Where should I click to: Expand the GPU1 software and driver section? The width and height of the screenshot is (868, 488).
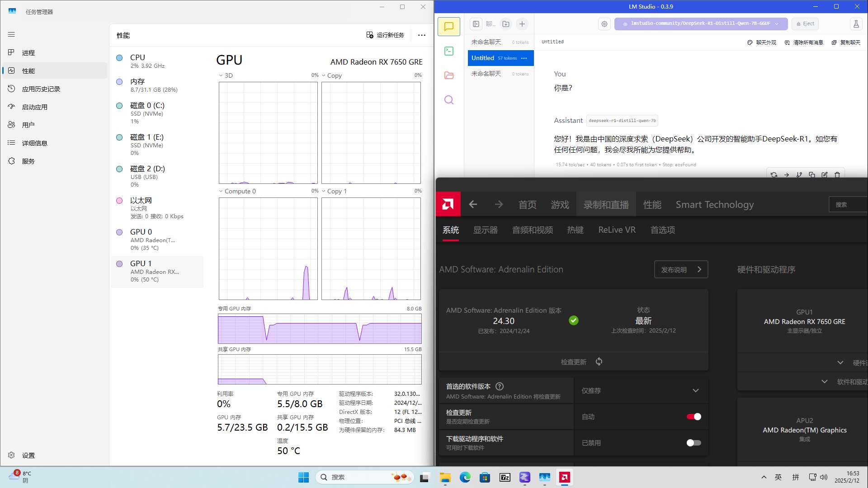[825, 382]
